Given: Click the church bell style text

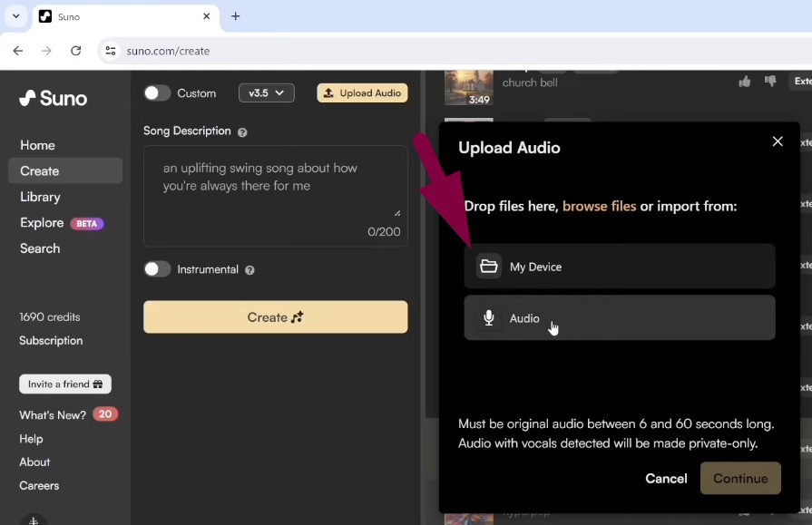Looking at the screenshot, I should click(x=530, y=83).
